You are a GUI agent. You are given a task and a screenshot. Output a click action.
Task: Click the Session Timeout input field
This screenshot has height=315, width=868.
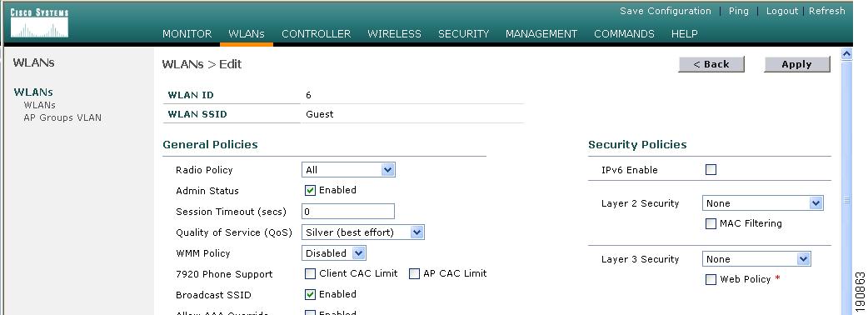pos(348,212)
